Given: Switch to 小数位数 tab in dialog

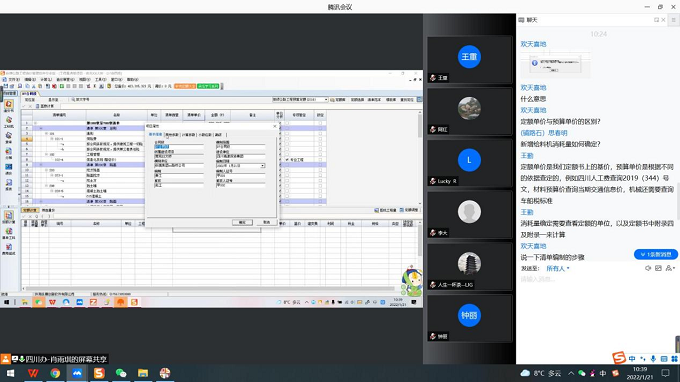Looking at the screenshot, I should [204, 135].
